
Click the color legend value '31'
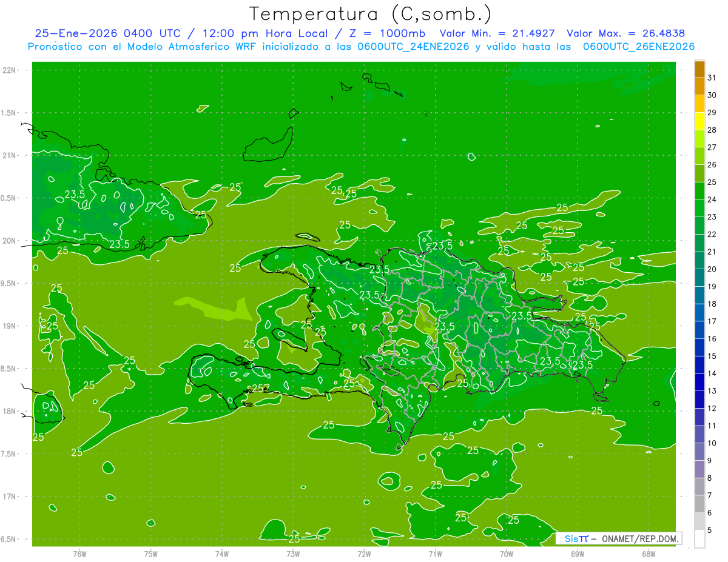point(712,78)
